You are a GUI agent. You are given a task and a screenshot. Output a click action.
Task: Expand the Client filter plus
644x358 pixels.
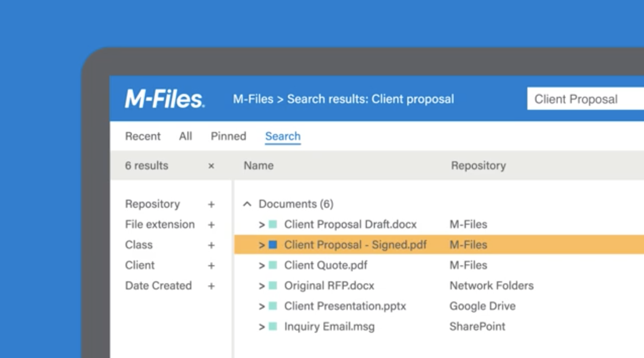211,266
